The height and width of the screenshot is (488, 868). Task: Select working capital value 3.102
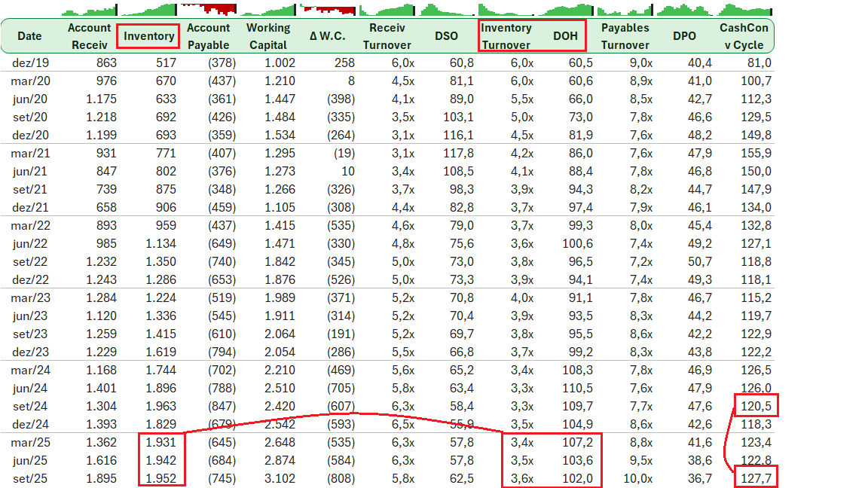(280, 479)
